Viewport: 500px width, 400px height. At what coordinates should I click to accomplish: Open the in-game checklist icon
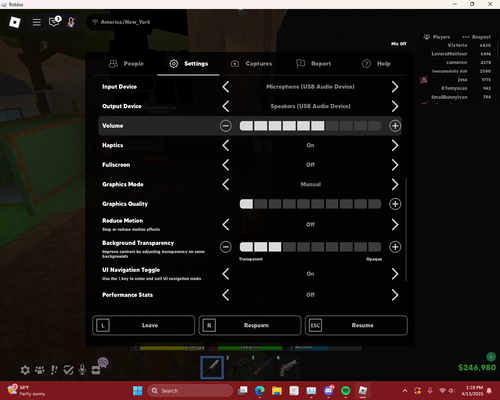pos(68,370)
